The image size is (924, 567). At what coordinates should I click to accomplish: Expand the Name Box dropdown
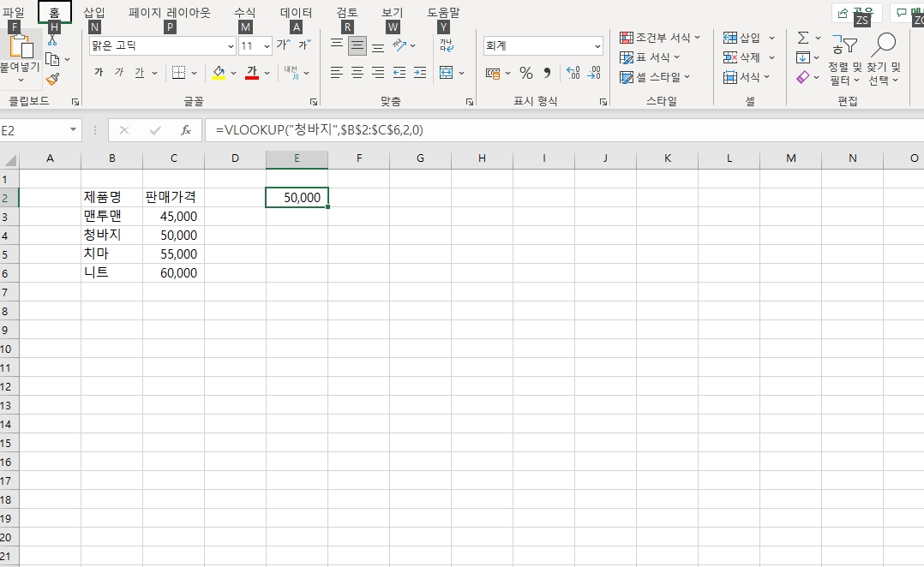pyautogui.click(x=73, y=129)
